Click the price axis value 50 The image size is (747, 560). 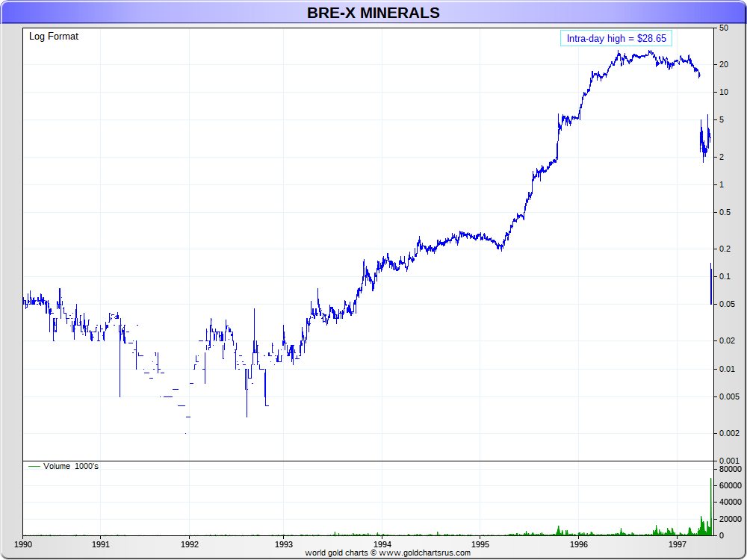pyautogui.click(x=724, y=28)
